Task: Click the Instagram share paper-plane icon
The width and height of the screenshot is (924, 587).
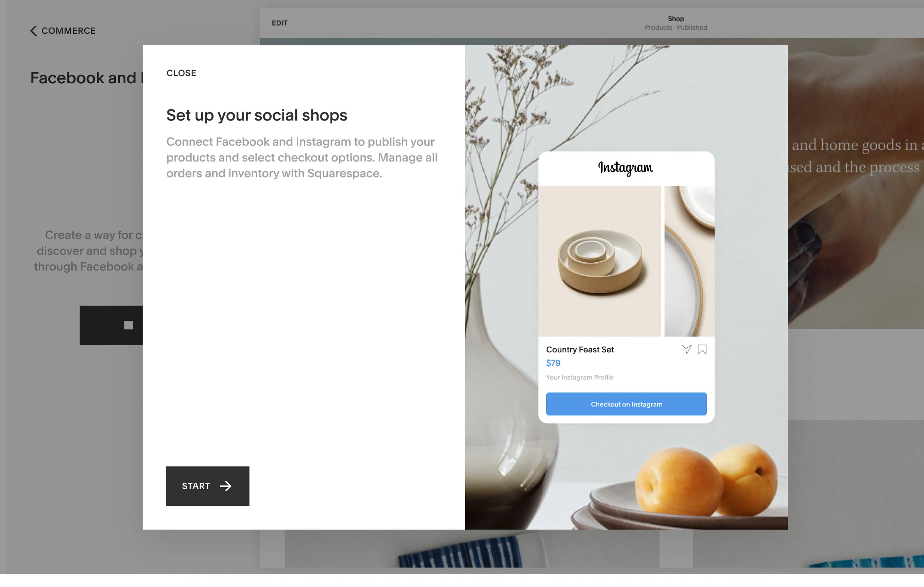Action: tap(686, 349)
